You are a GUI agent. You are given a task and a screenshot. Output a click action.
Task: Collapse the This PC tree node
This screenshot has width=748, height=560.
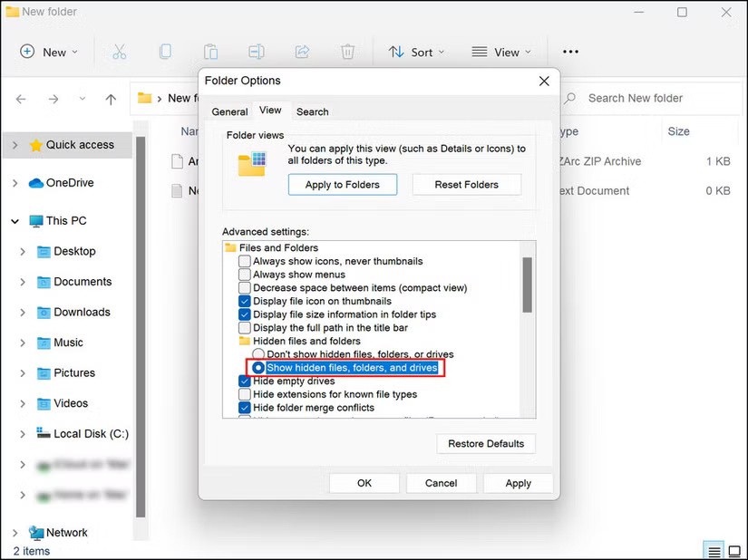(15, 221)
